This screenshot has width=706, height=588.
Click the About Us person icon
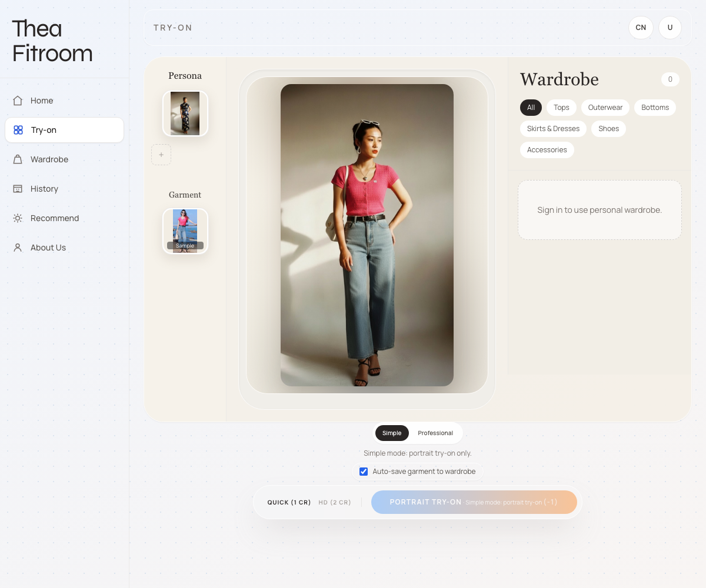tap(18, 248)
